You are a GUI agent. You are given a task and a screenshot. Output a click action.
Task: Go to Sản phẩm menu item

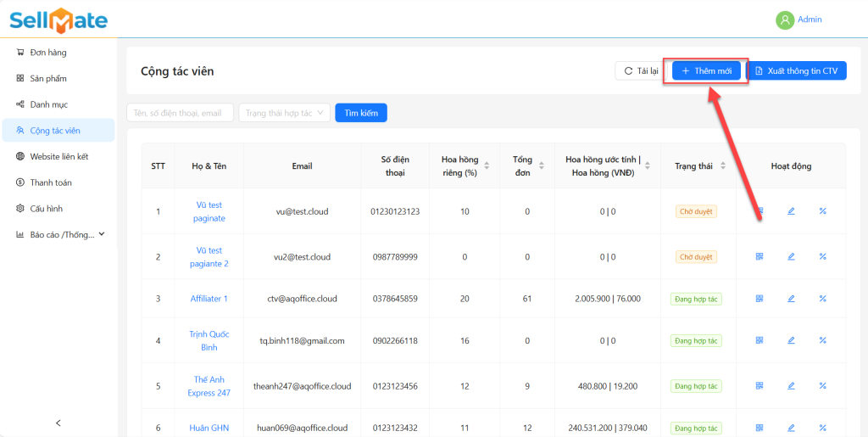47,79
